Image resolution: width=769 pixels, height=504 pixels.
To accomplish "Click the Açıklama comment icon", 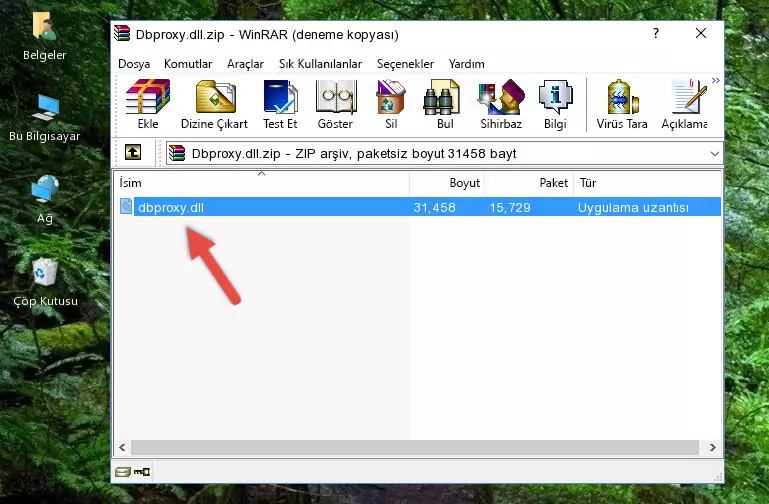I will tap(684, 104).
